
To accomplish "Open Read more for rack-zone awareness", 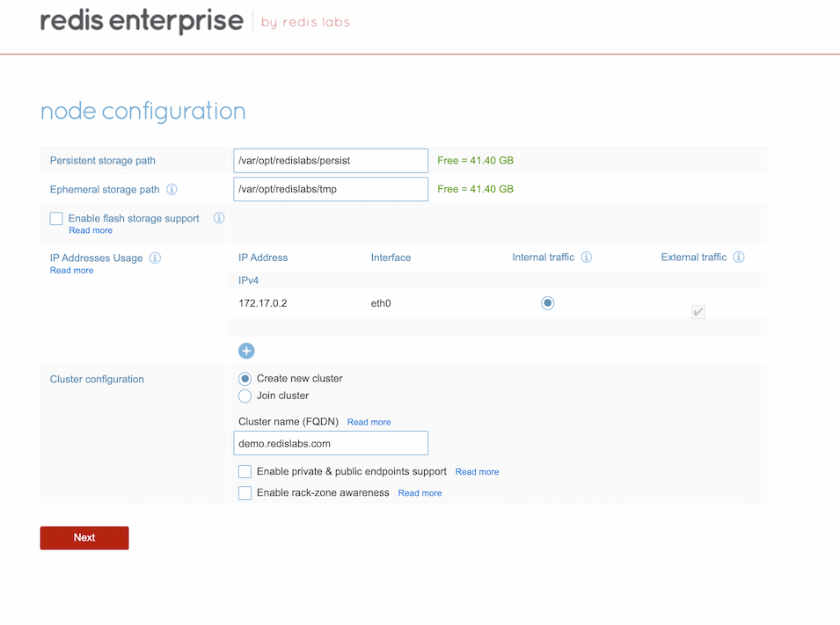I will (420, 493).
